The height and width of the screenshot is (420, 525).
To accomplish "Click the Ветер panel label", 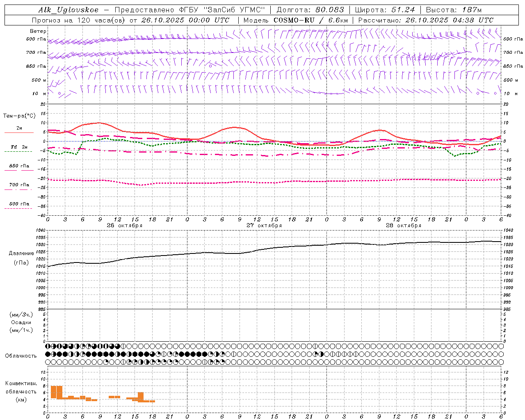I will tap(38, 31).
